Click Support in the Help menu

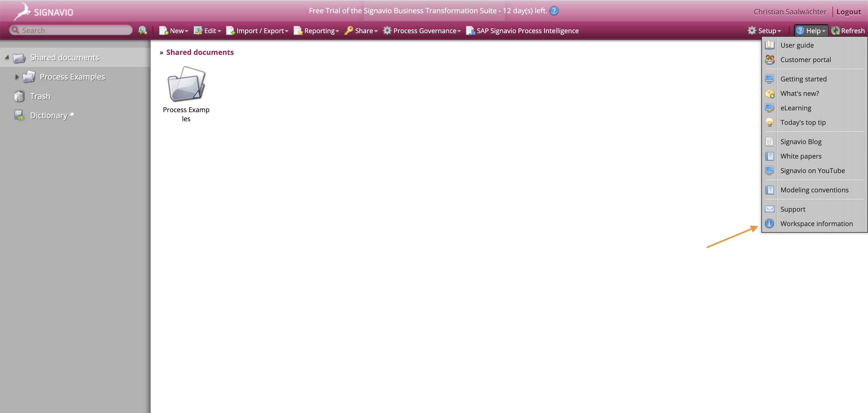pyautogui.click(x=793, y=210)
